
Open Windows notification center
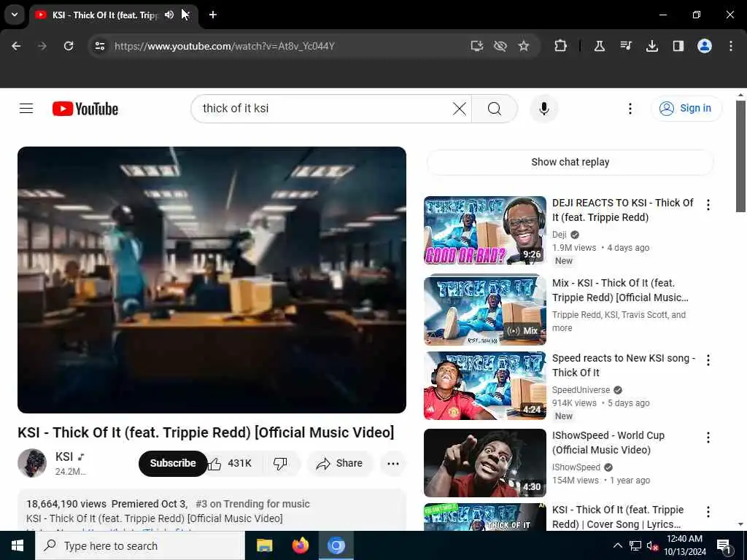coord(724,546)
